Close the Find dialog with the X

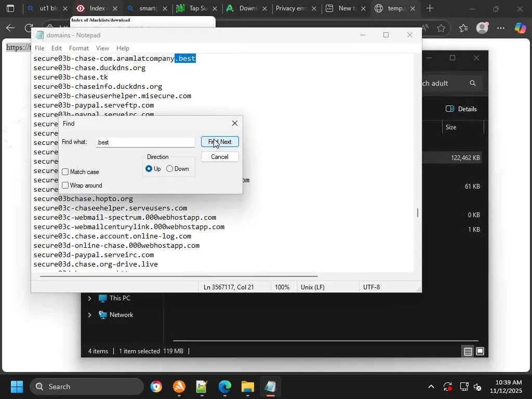235,123
